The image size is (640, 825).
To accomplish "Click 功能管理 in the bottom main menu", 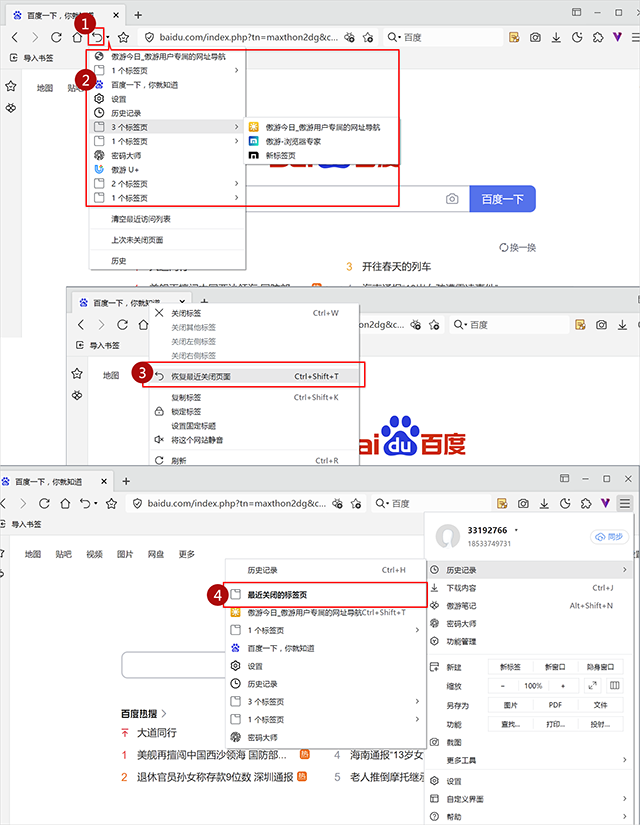I will [529, 641].
